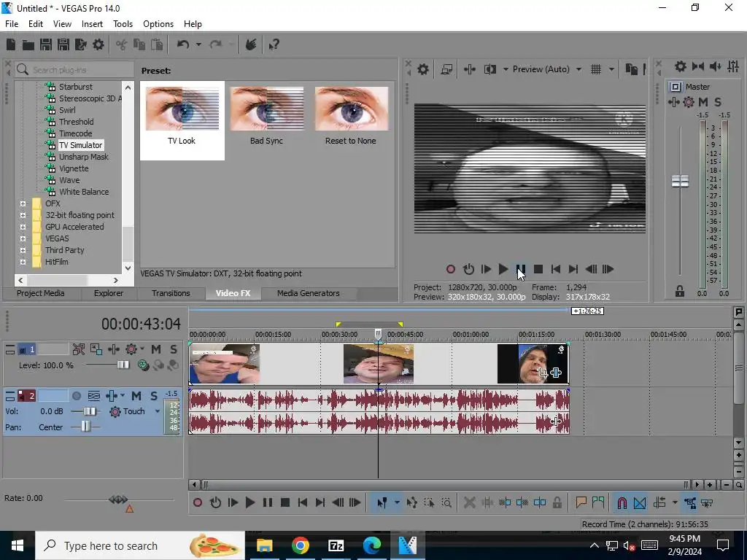Solo video track 1
The image size is (747, 560).
tap(174, 349)
